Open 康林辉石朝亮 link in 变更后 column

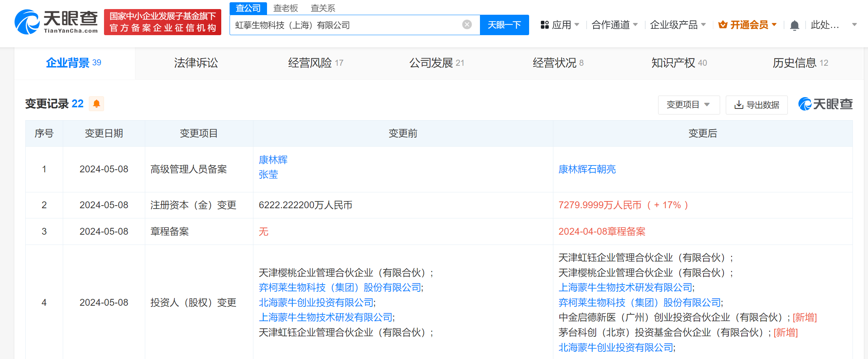(587, 169)
